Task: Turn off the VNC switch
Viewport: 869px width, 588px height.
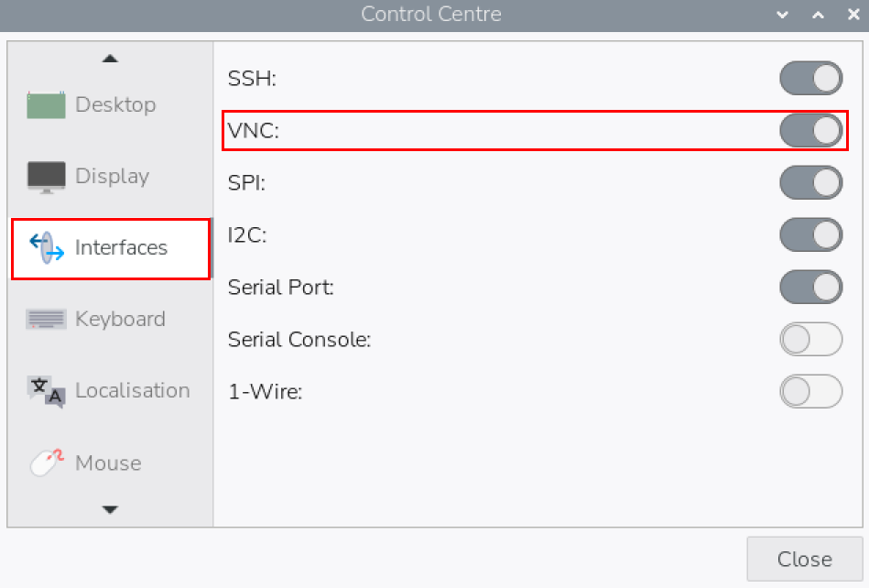Action: point(810,131)
